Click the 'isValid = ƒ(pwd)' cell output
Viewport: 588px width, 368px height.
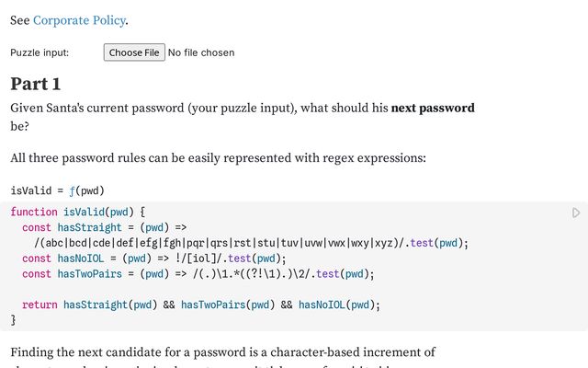click(57, 190)
